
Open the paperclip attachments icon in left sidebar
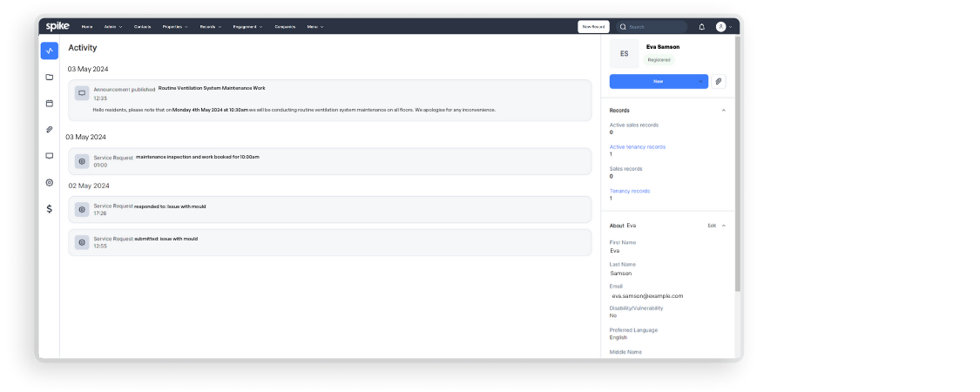50,130
